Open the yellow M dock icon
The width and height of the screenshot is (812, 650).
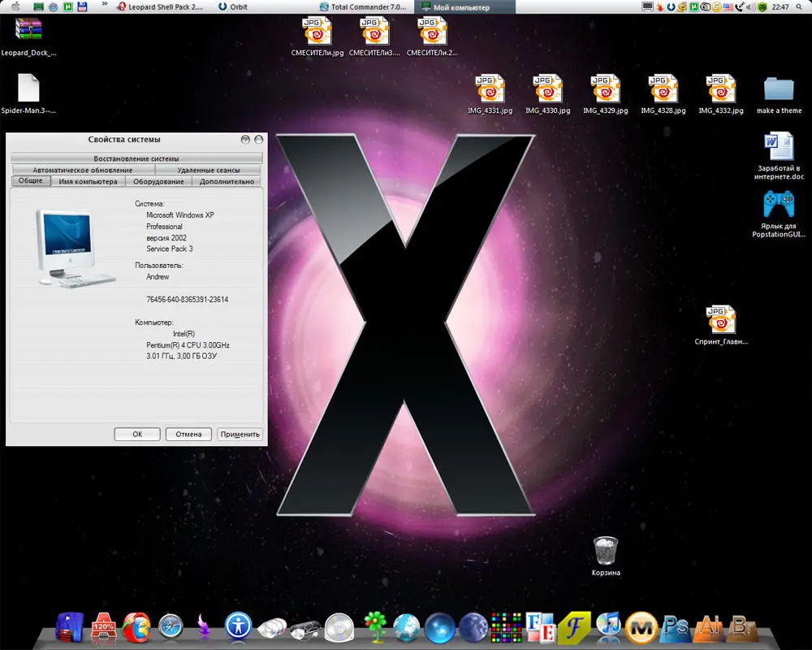click(641, 628)
